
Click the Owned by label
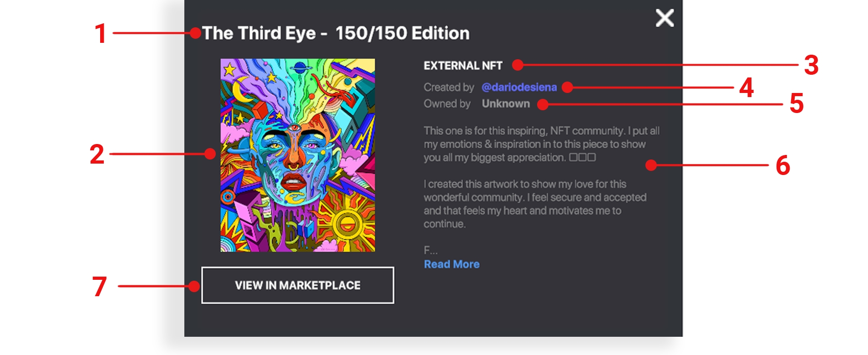coord(447,104)
